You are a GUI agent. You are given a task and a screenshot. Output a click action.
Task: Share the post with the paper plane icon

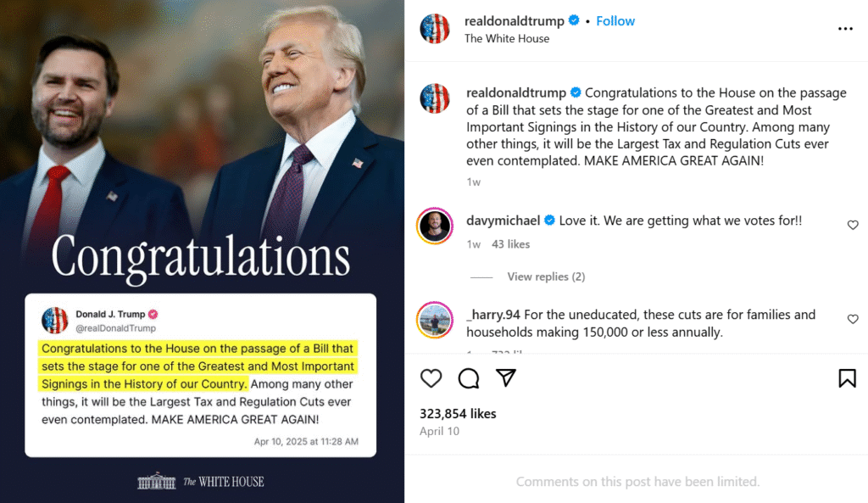[506, 378]
